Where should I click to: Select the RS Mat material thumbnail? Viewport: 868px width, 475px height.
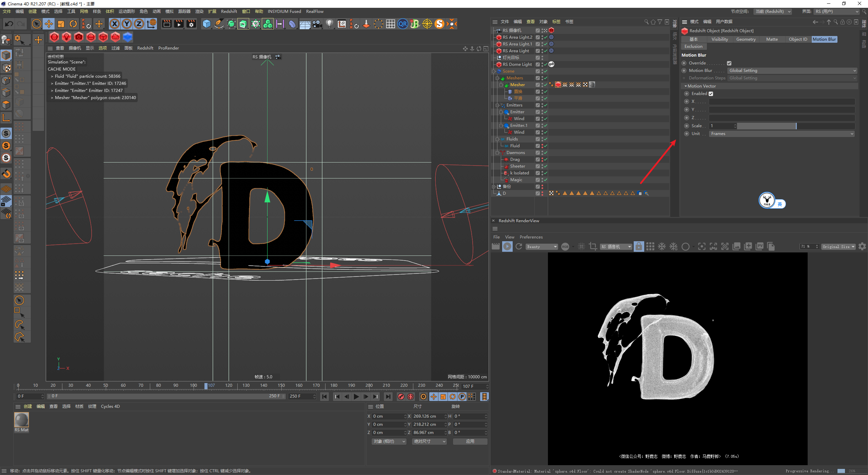click(x=21, y=420)
